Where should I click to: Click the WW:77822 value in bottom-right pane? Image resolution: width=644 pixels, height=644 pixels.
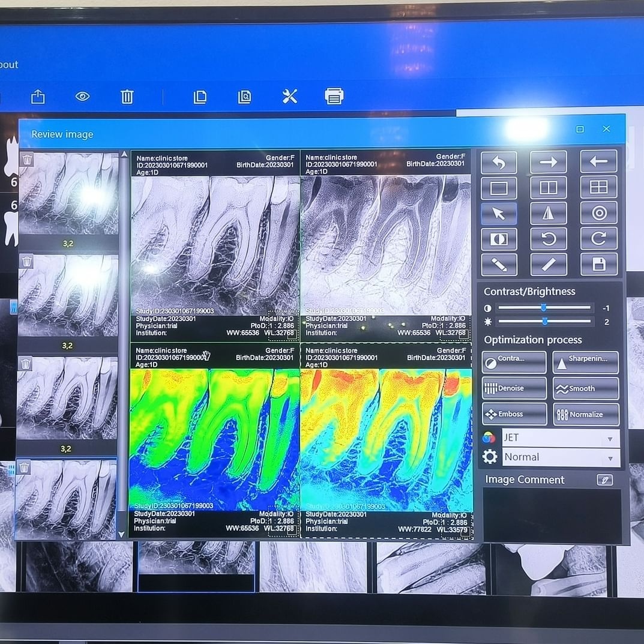pos(414,529)
